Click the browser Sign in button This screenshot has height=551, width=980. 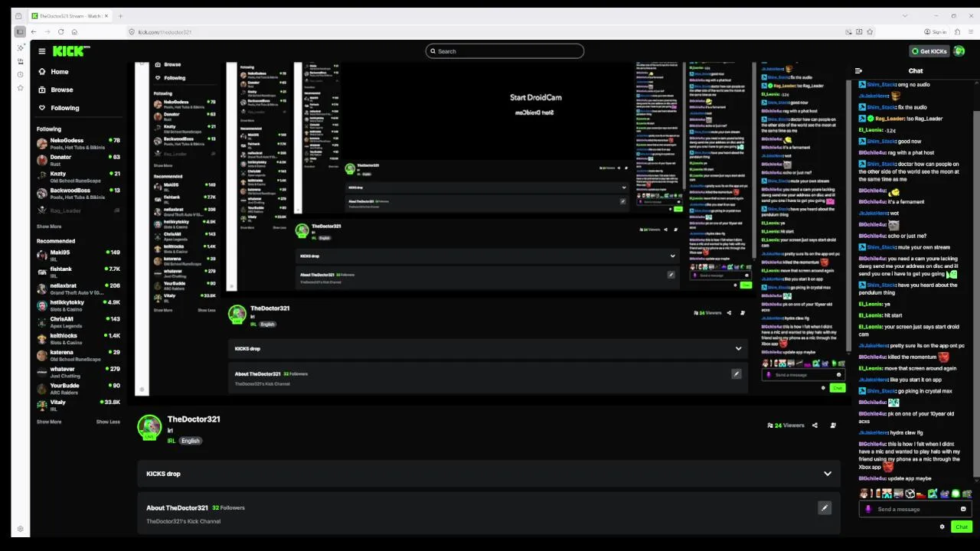tap(936, 31)
